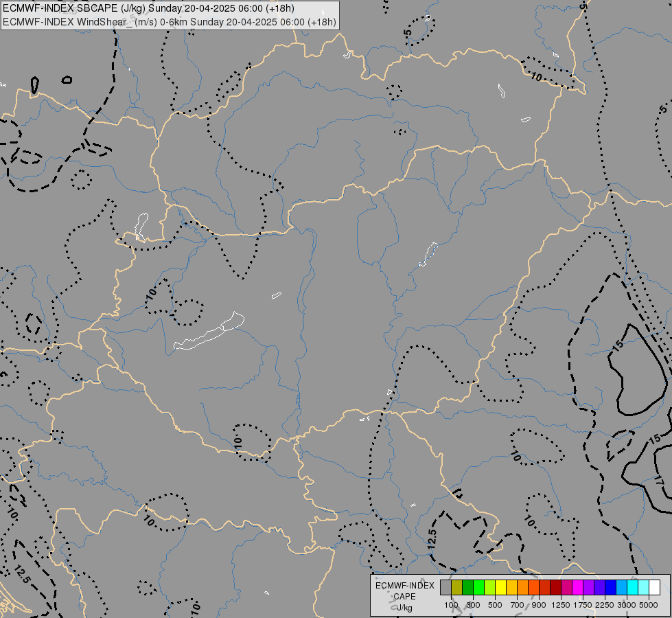672x618 pixels.
Task: Select the magenta legend color swatch
Action: click(x=577, y=587)
